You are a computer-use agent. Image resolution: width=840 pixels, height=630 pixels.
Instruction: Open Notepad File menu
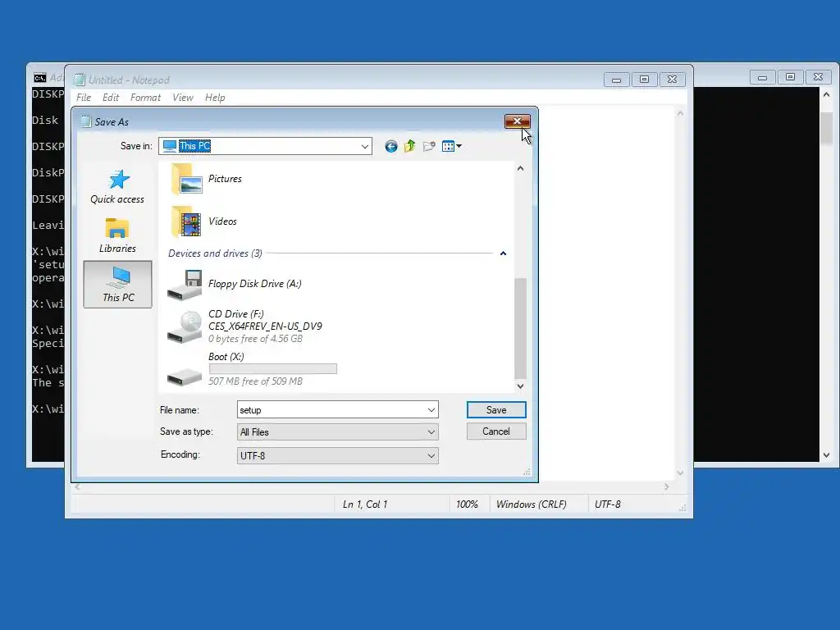point(84,98)
